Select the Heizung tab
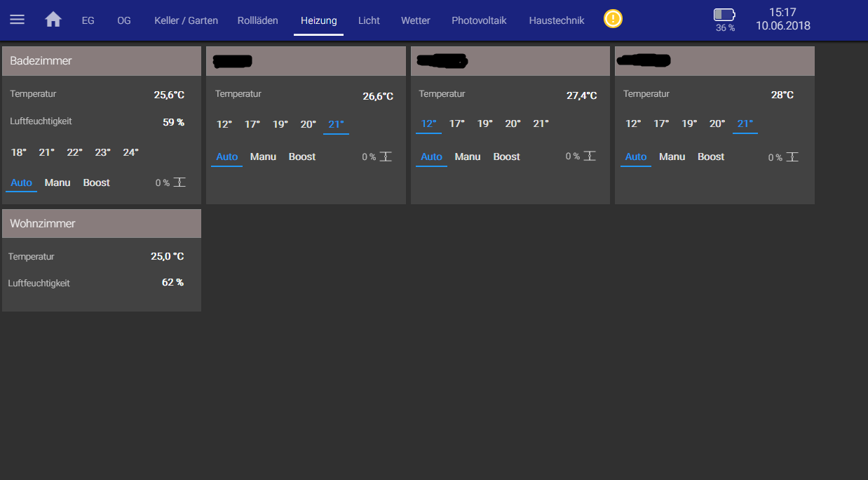The height and width of the screenshot is (480, 868). [x=319, y=20]
